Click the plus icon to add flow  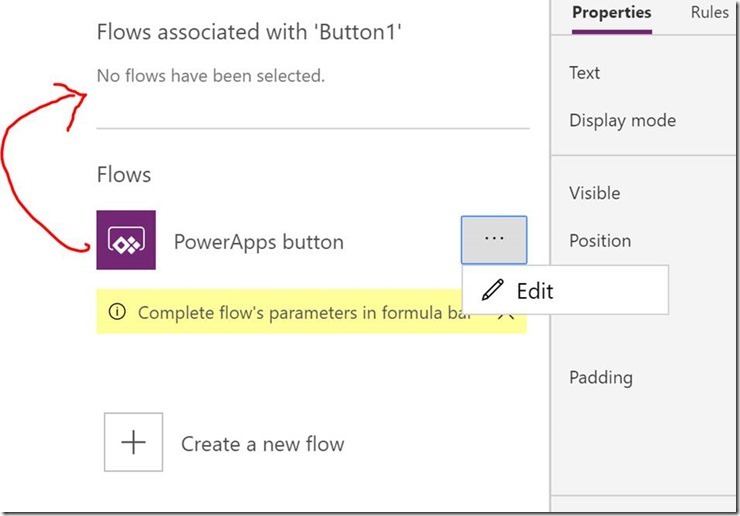133,443
